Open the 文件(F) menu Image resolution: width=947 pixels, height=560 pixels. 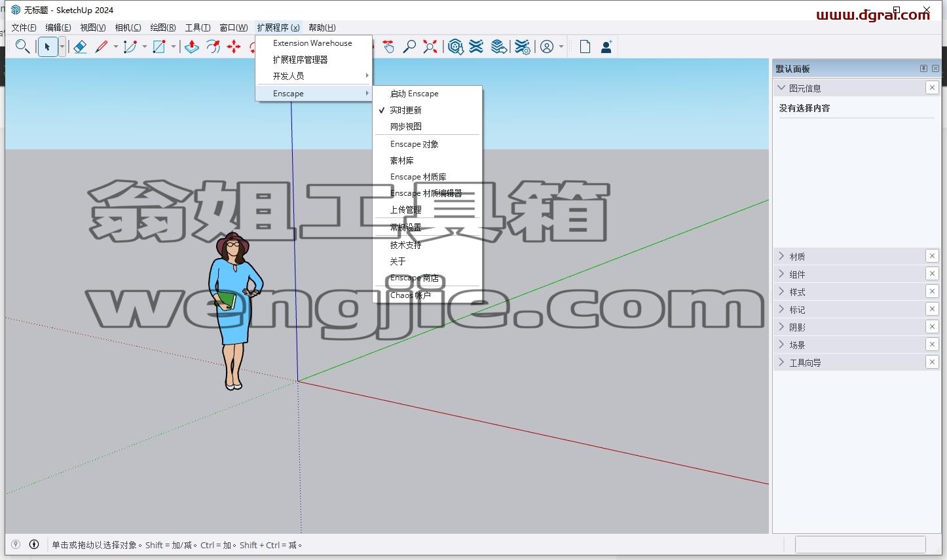(24, 27)
